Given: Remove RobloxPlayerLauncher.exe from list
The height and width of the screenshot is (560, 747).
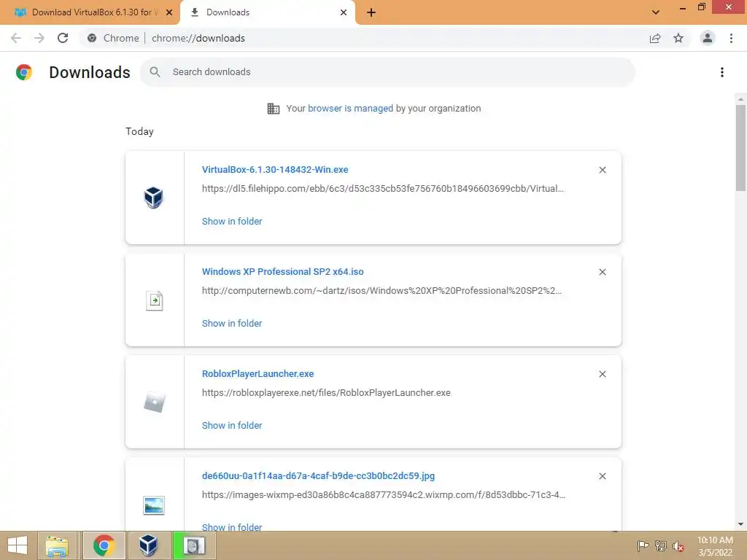Looking at the screenshot, I should click(x=602, y=374).
